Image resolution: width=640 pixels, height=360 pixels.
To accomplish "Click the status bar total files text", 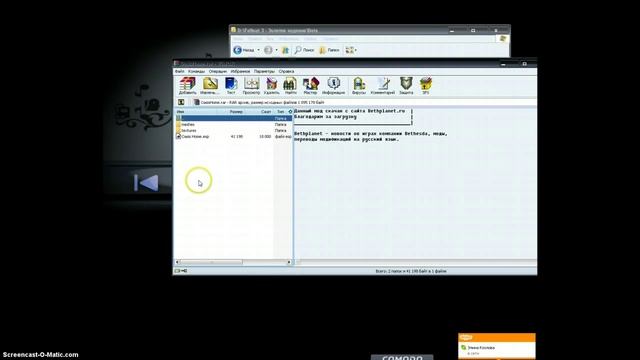I will [x=411, y=271].
